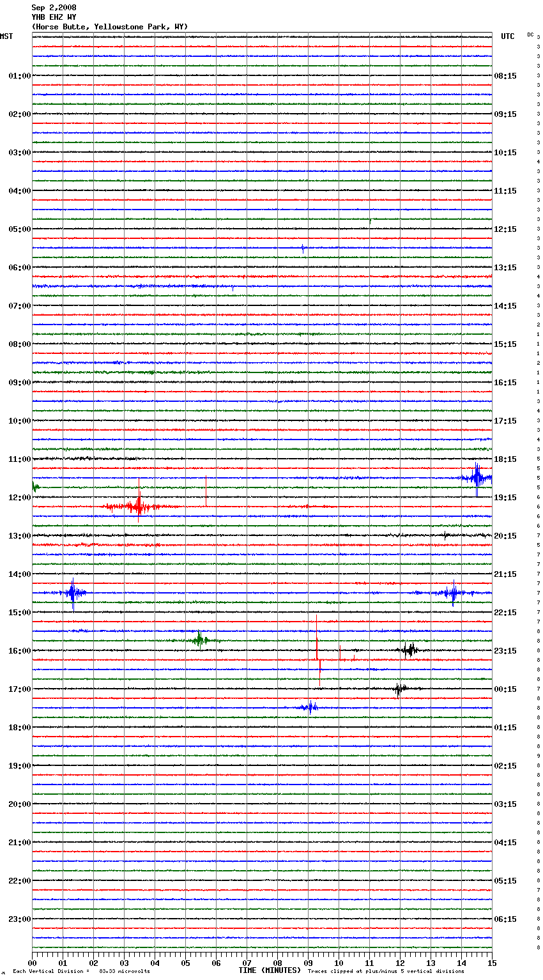
Task: Click the 21:15 UTC time label
Action: point(505,574)
